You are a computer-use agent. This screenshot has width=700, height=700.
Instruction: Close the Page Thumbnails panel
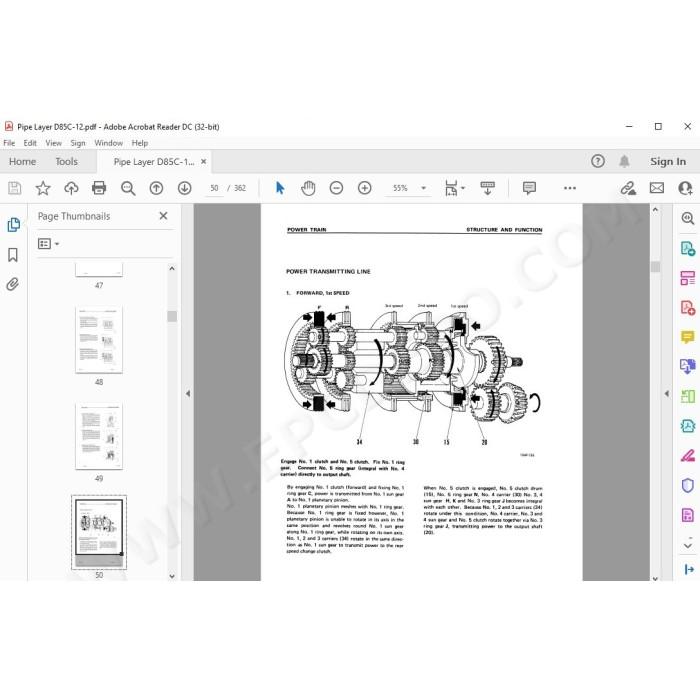pyautogui.click(x=163, y=216)
